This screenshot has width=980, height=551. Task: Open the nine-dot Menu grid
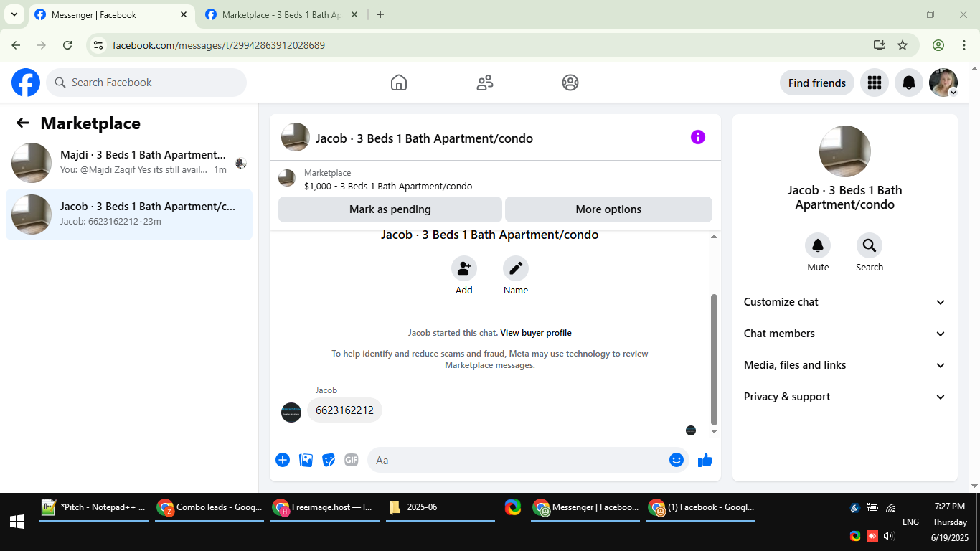tap(874, 83)
